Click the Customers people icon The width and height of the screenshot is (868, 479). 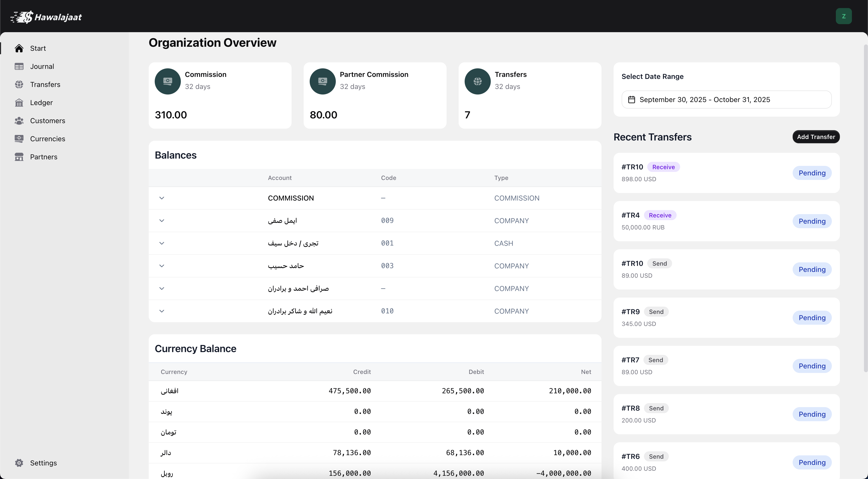[x=19, y=121]
